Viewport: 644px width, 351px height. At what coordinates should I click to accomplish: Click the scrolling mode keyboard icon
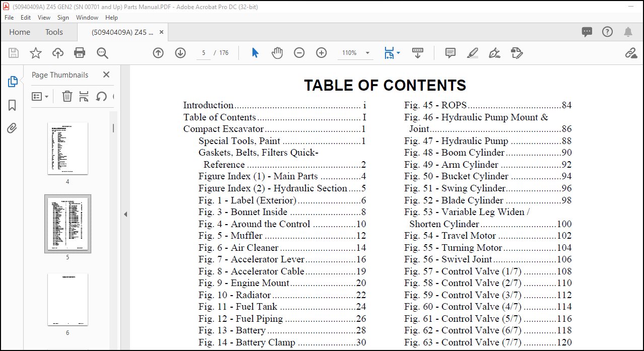click(417, 53)
